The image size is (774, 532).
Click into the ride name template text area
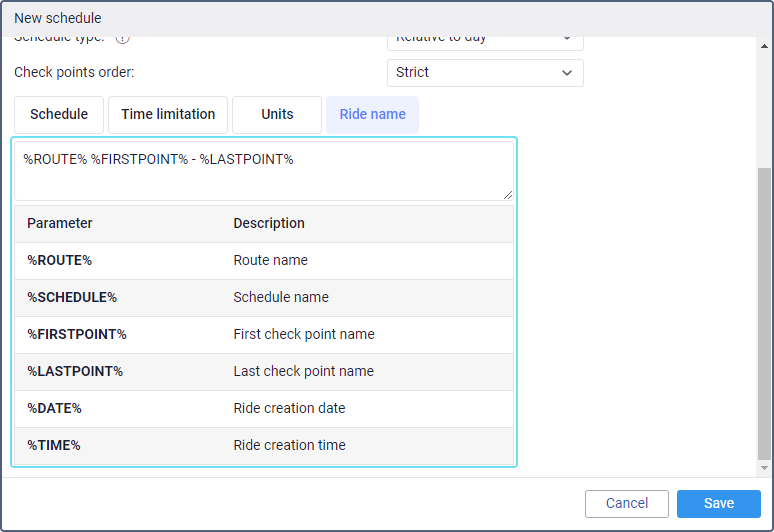[263, 171]
